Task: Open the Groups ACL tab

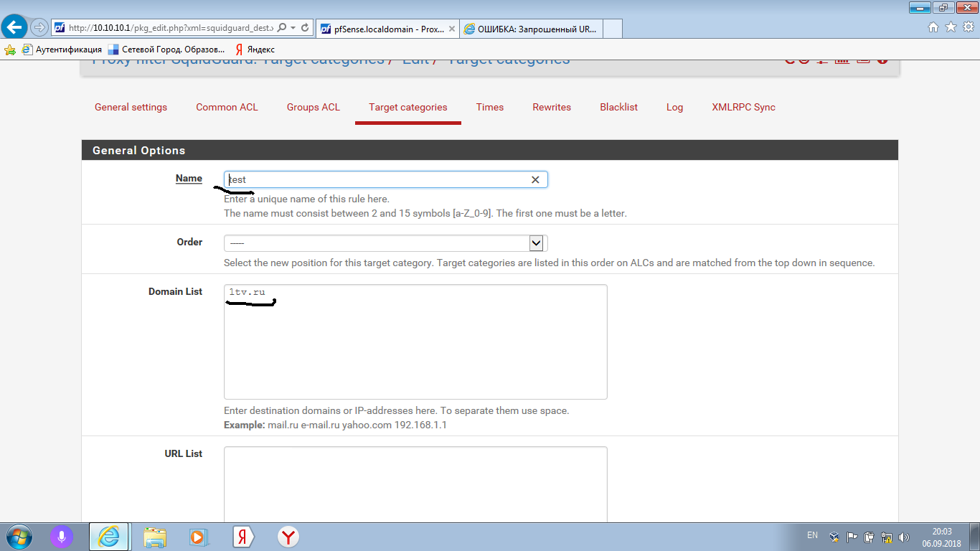Action: click(x=313, y=107)
